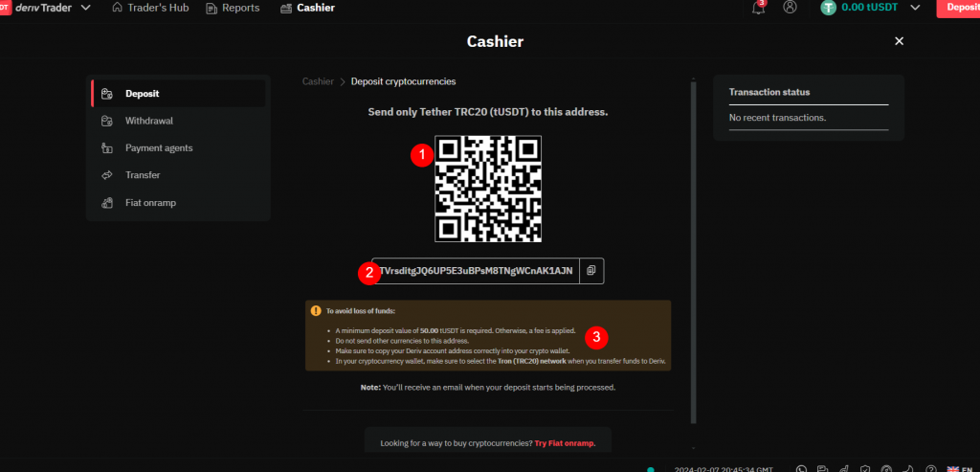Click the red Deposit button
The height and width of the screenshot is (472, 980).
point(958,8)
